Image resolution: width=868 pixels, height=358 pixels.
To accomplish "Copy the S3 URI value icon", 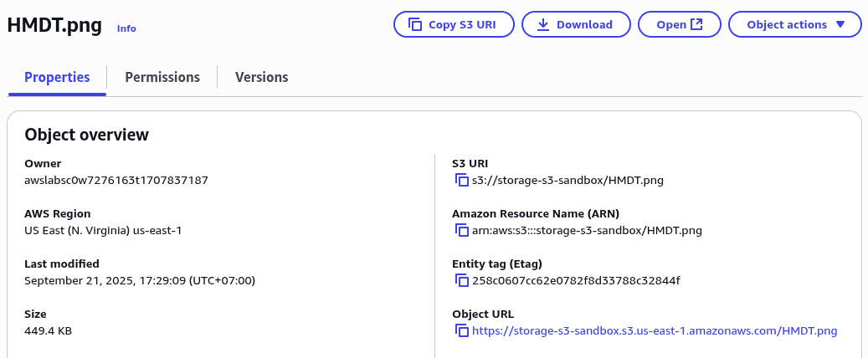I will pyautogui.click(x=462, y=180).
